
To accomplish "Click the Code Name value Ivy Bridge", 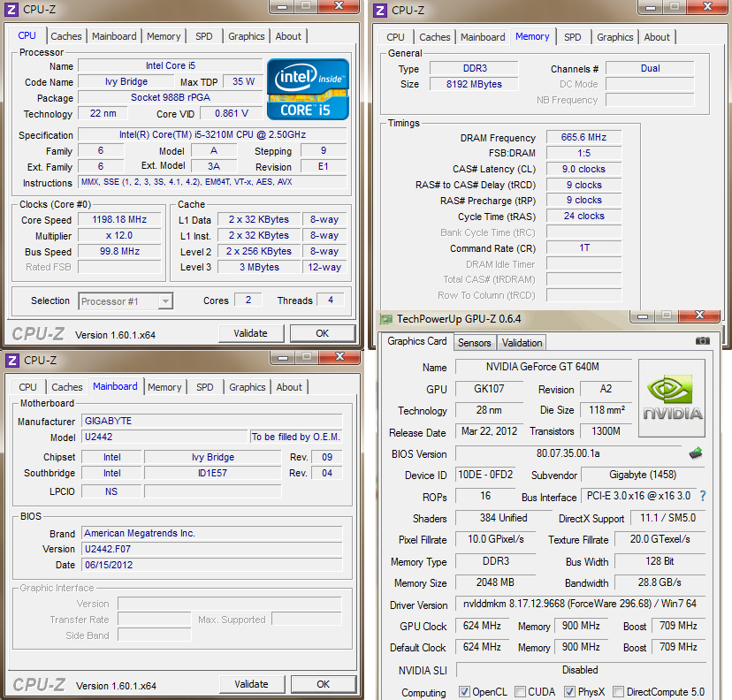I will click(x=126, y=81).
